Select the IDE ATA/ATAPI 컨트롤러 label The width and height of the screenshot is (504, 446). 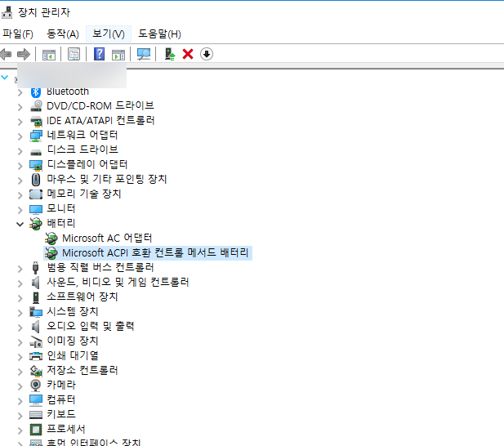point(100,121)
